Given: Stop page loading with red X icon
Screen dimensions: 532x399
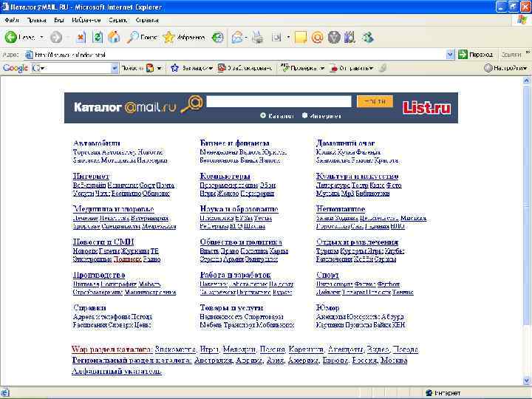Looking at the screenshot, I should coord(81,38).
